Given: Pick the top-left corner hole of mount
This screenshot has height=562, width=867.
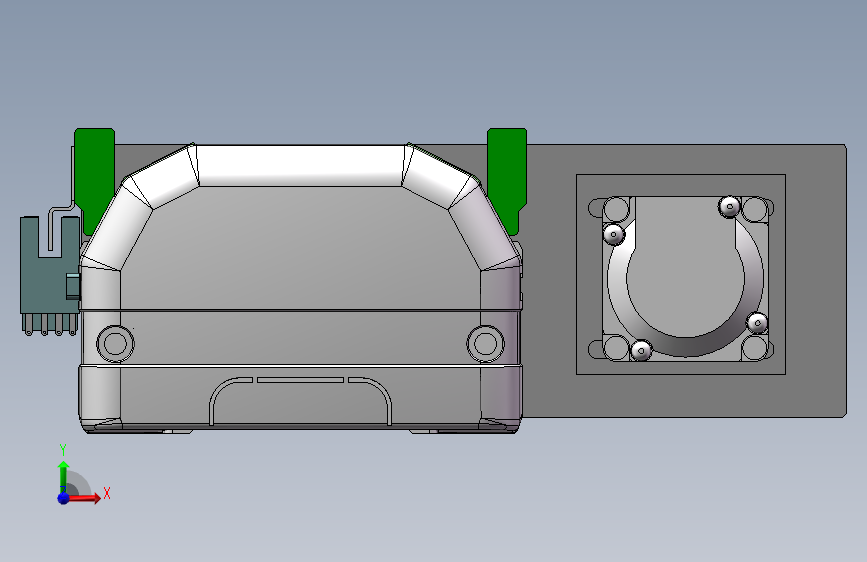Looking at the screenshot, I should pyautogui.click(x=615, y=209).
